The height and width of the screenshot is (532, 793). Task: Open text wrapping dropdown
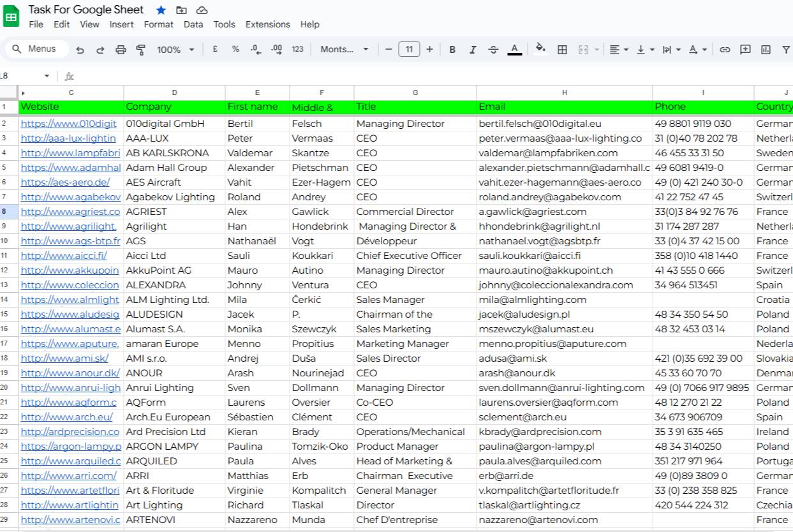point(671,50)
